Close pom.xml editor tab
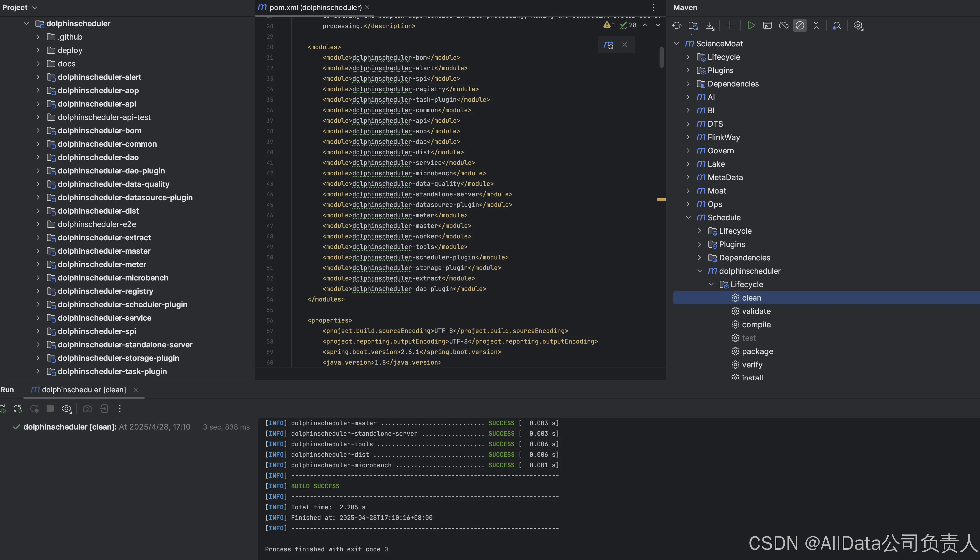 tap(367, 7)
